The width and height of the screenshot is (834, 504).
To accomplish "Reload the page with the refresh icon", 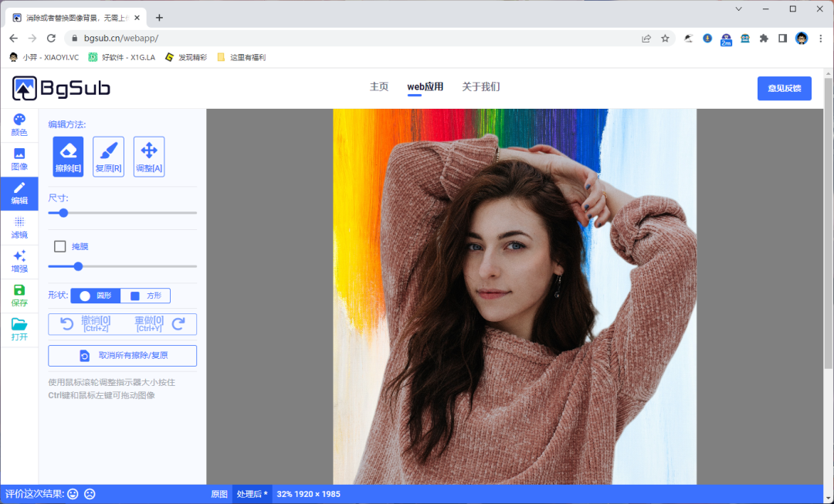I will pyautogui.click(x=51, y=39).
